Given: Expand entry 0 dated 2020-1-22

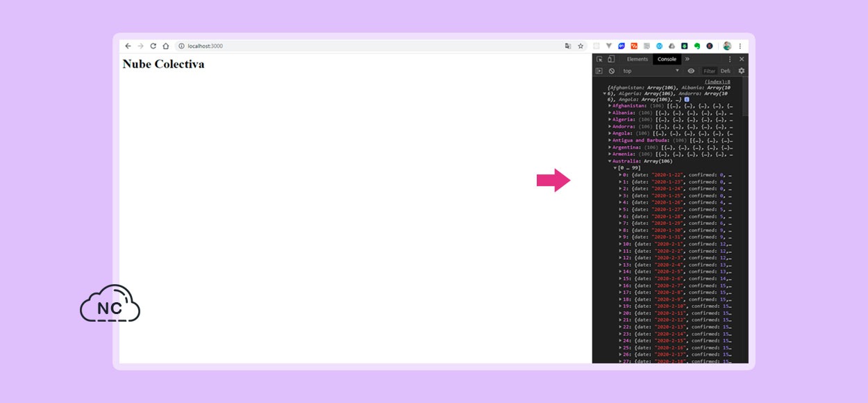Looking at the screenshot, I should pos(621,175).
